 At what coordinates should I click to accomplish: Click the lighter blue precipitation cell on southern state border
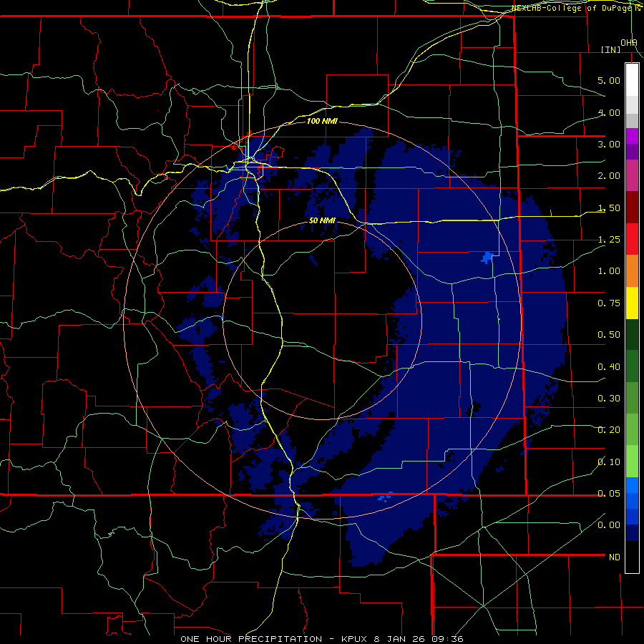click(x=385, y=497)
